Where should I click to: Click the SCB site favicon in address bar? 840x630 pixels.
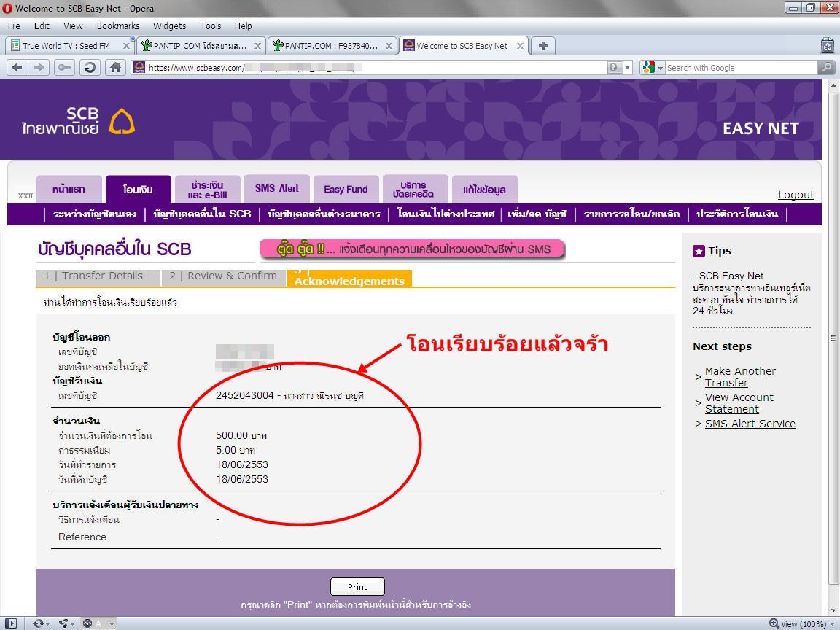tap(139, 68)
